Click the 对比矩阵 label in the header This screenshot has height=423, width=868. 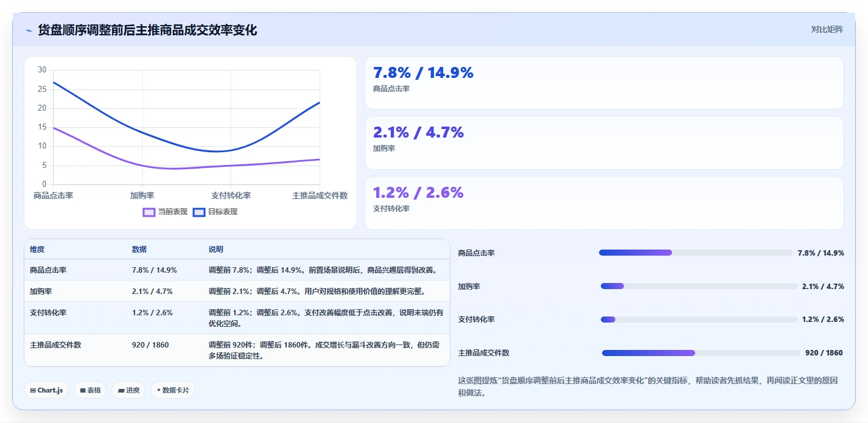[x=827, y=30]
